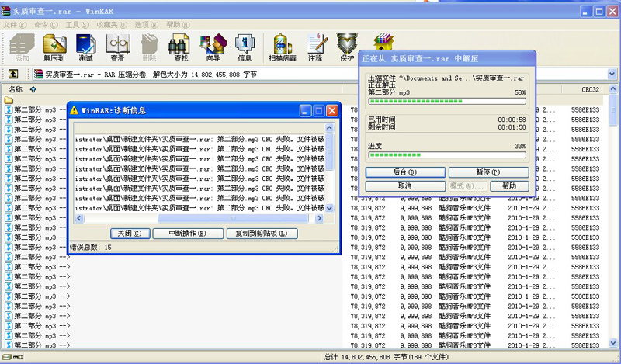
Task: Click the horizontal scrollbar thumb in diagnostic messages
Action: click(233, 218)
